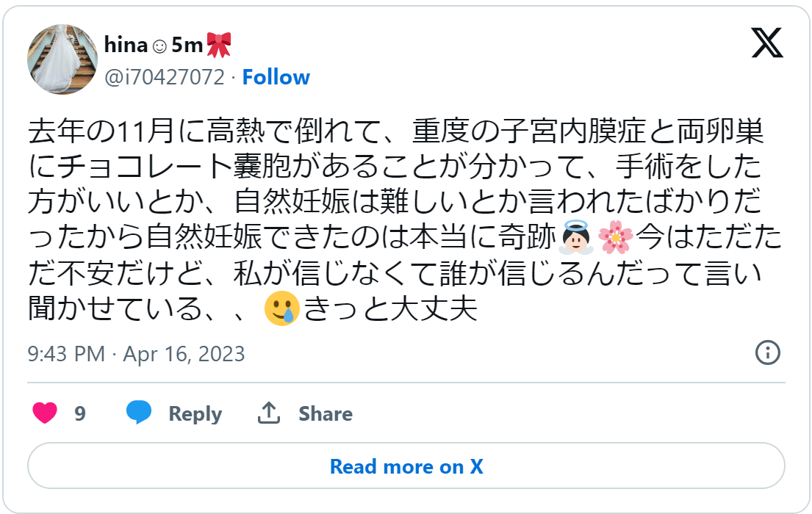This screenshot has height=514, width=812.
Task: Click the Reply label text
Action: pos(195,413)
